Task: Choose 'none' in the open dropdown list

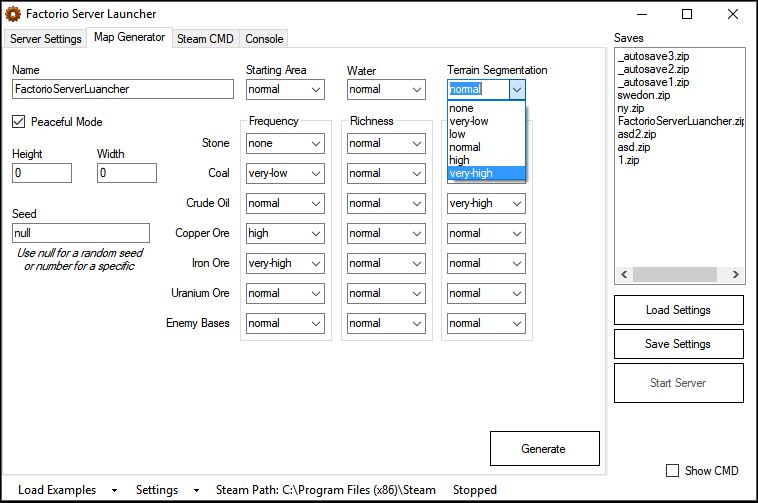Action: pos(486,108)
